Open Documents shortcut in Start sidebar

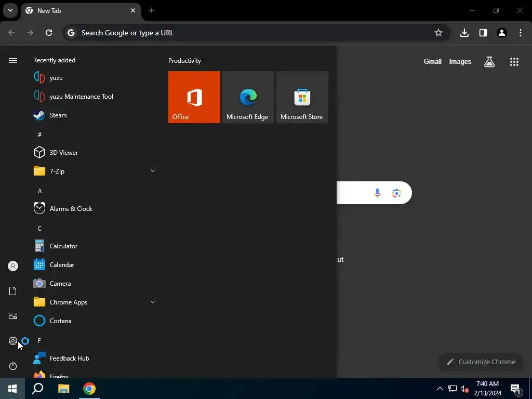(13, 291)
